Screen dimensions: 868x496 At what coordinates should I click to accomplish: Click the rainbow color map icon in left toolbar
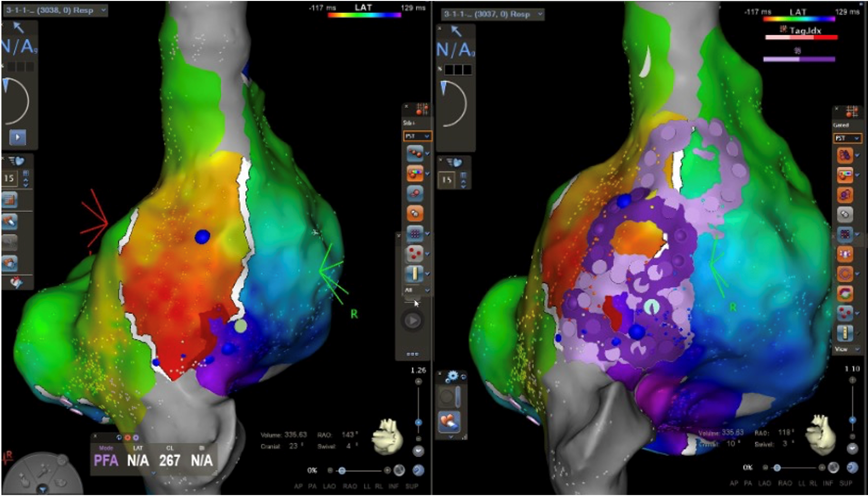point(415,173)
